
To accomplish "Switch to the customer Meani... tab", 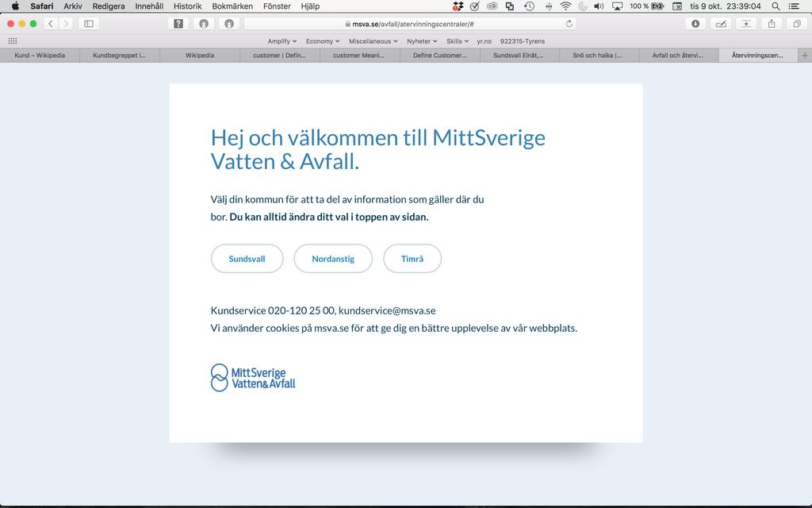I will (x=359, y=56).
